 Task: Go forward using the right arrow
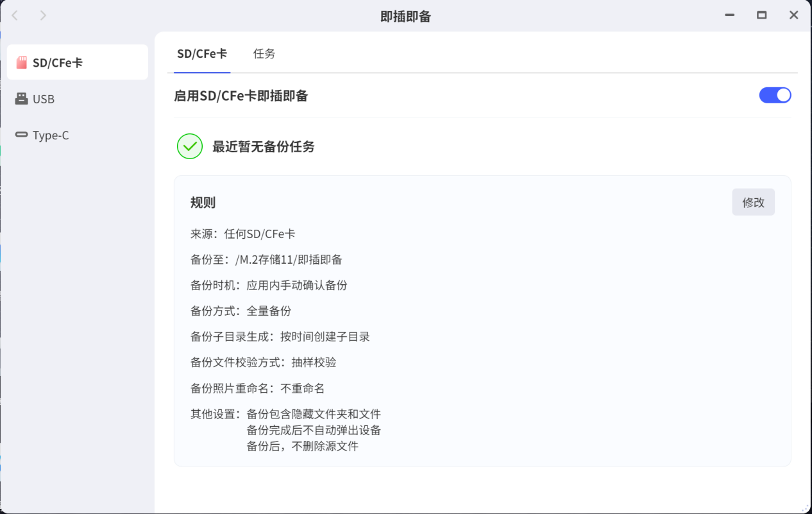pyautogui.click(x=43, y=15)
